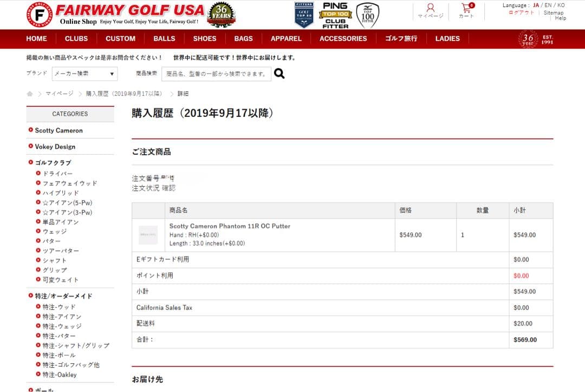Select the 特注-ウッド subcategory
Viewport: 585px width, 392px height.
[59, 307]
